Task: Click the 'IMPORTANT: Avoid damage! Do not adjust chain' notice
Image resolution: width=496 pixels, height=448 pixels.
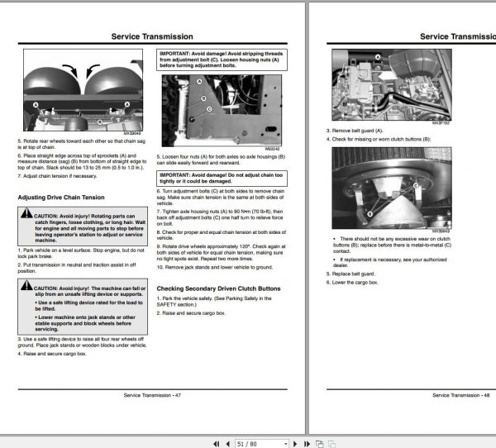Action: (x=222, y=179)
